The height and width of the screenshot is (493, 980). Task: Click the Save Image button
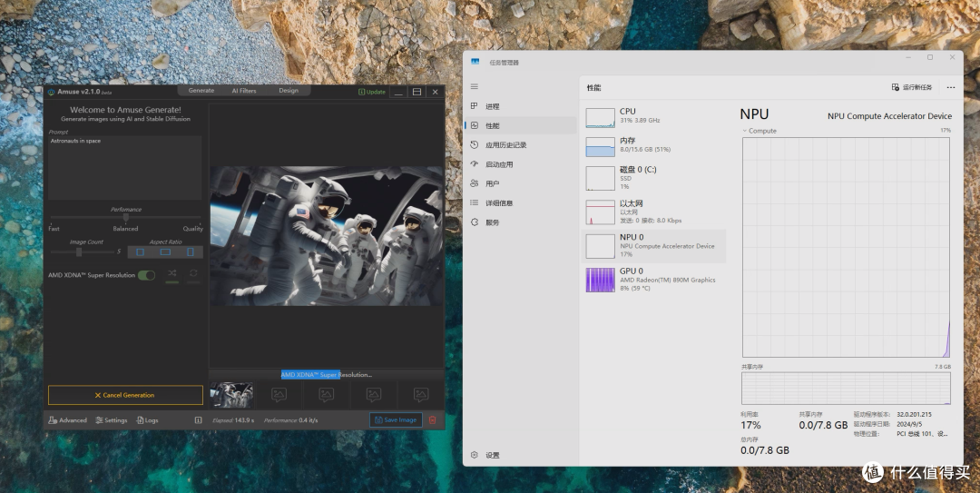[x=396, y=419]
